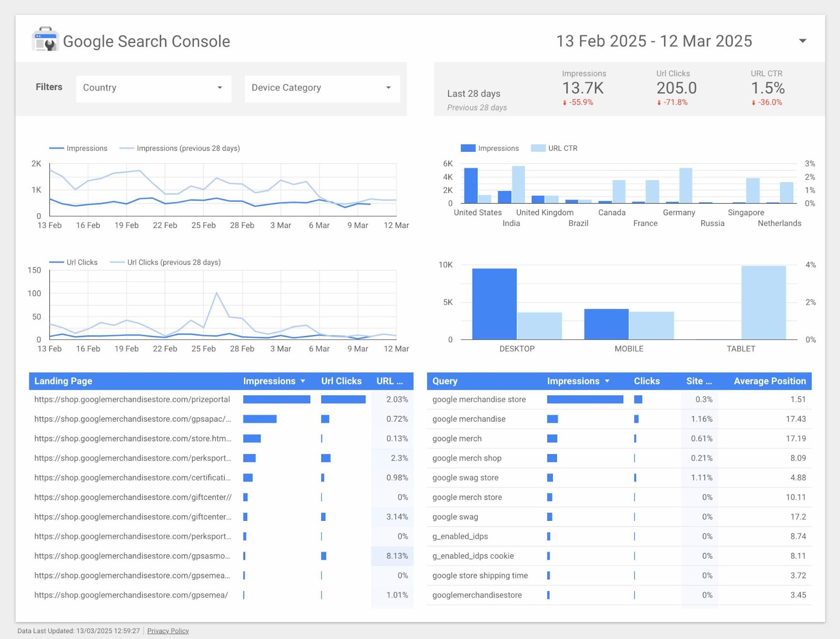Open the Device Category filter dropdown
The width and height of the screenshot is (840, 639).
(321, 88)
